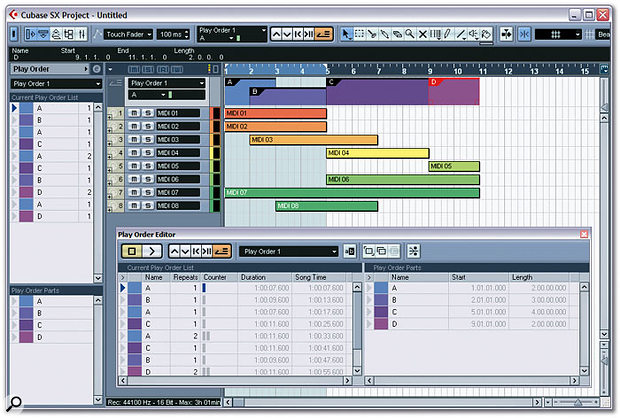
Task: Select the Line tool in toolbar
Action: coord(461,34)
